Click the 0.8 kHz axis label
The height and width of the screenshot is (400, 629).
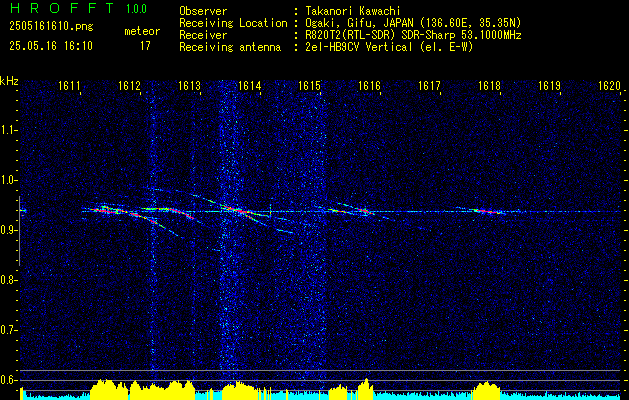pos(8,280)
